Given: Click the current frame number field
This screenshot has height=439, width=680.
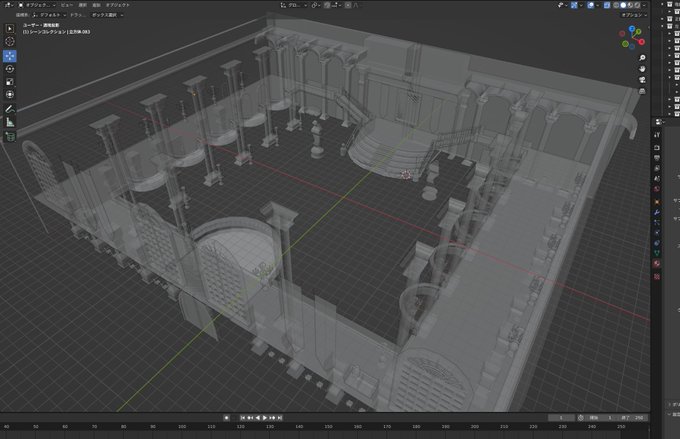Looking at the screenshot, I should tap(561, 417).
